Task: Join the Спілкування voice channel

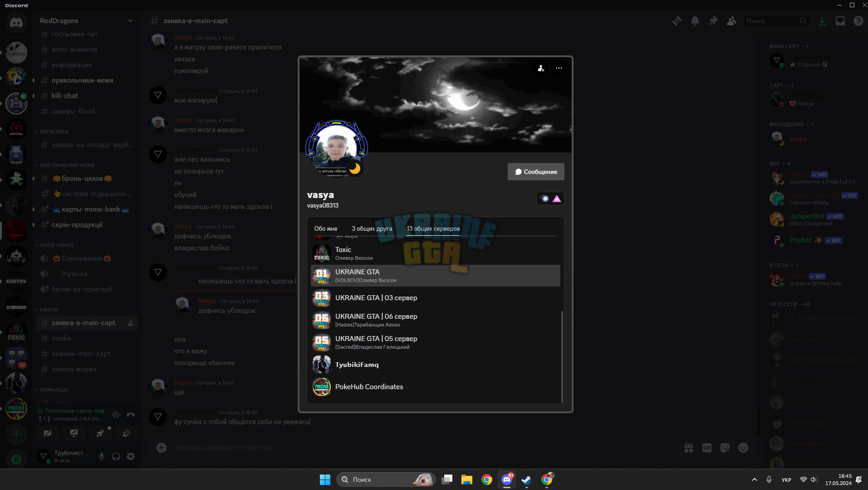Action: (87, 258)
